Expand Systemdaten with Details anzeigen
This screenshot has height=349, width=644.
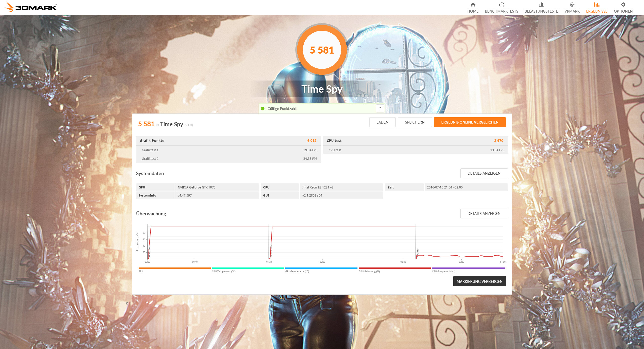(484, 173)
